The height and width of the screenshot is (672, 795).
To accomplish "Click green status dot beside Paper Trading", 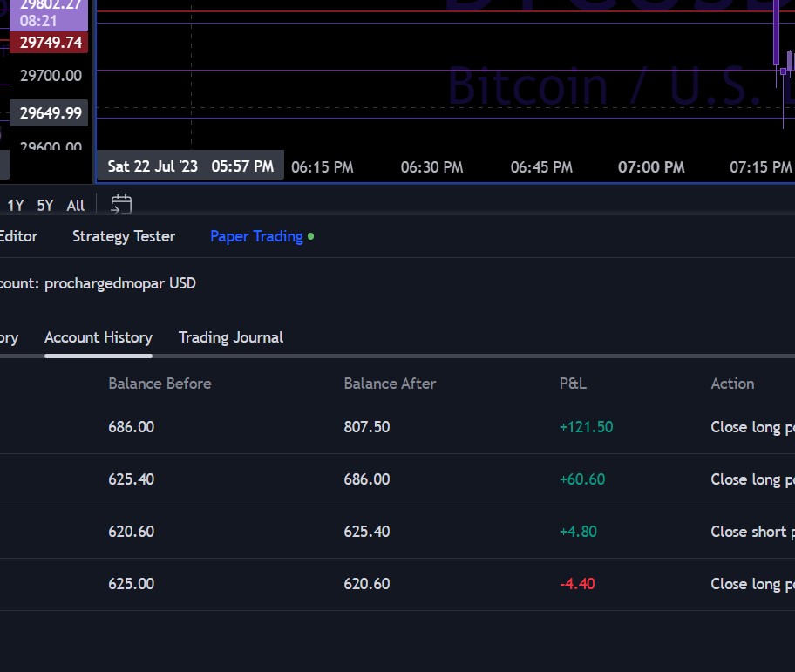I will tap(311, 236).
